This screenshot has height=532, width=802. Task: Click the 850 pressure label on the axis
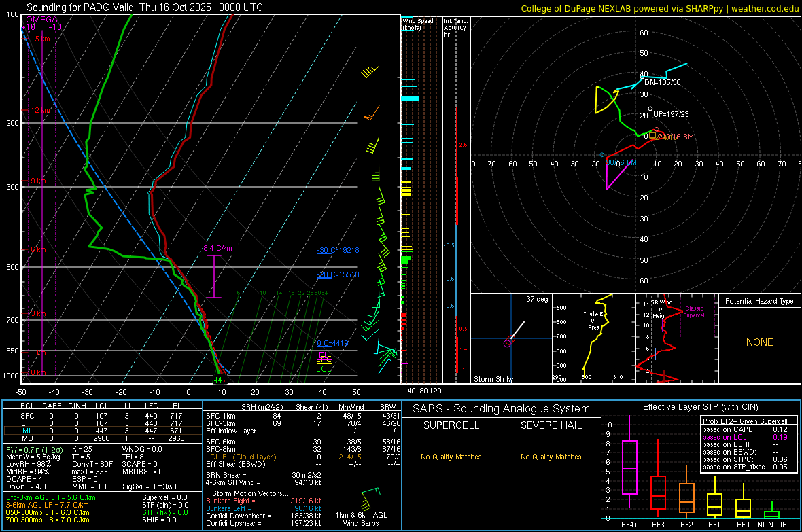pos(12,351)
